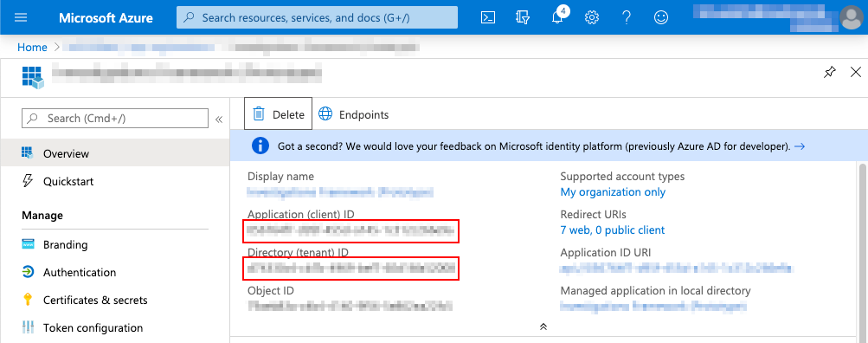Click the Application ID URI label

[606, 252]
